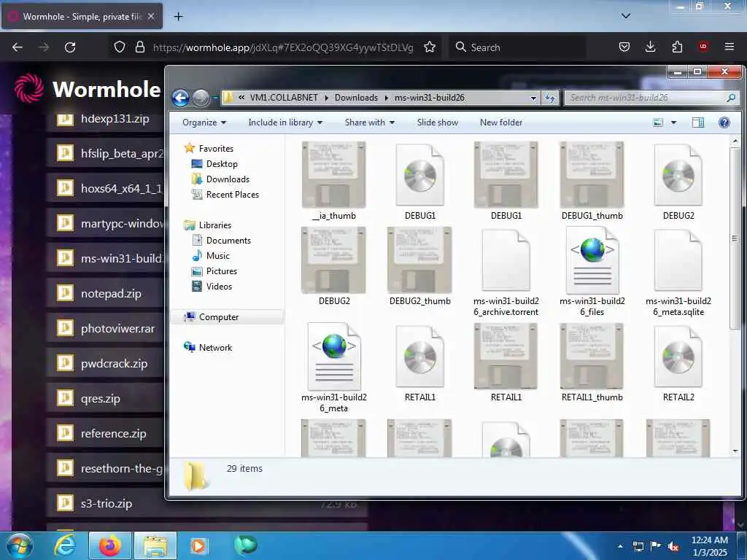
Task: Open the Music library
Action: (211, 256)
